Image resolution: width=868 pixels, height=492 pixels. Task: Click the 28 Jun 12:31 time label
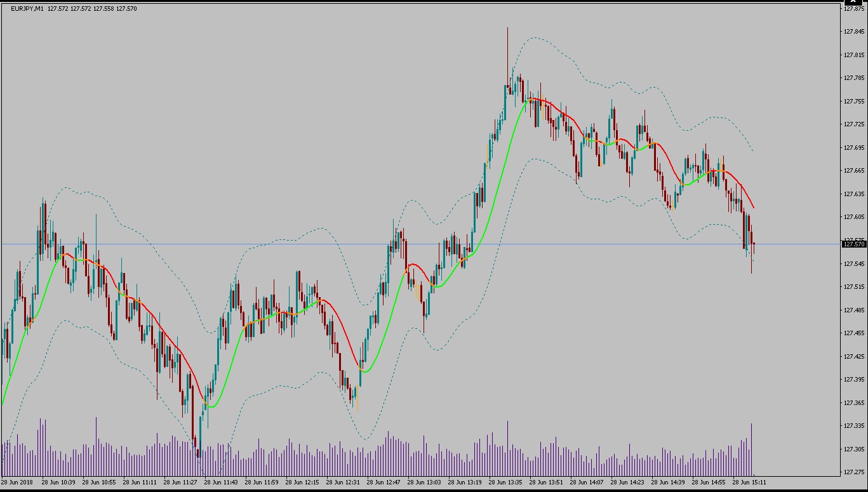pos(343,482)
